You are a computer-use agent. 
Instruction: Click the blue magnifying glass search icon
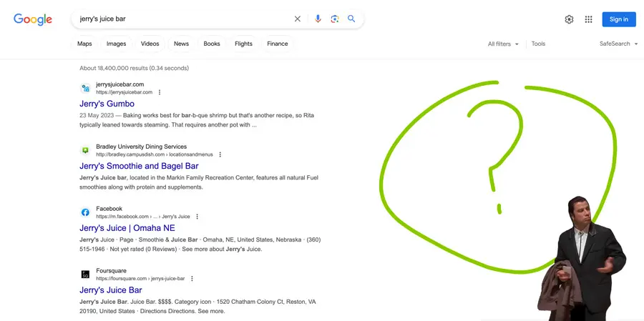351,19
